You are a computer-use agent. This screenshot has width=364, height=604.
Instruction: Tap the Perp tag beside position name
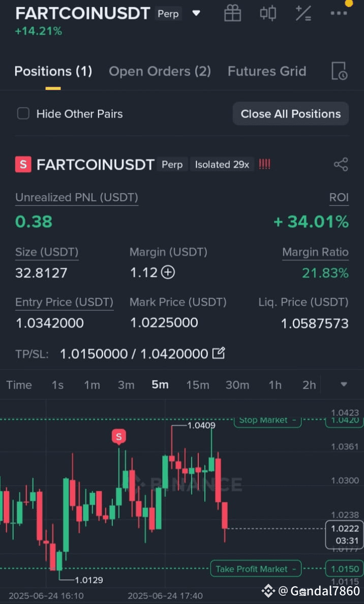172,165
